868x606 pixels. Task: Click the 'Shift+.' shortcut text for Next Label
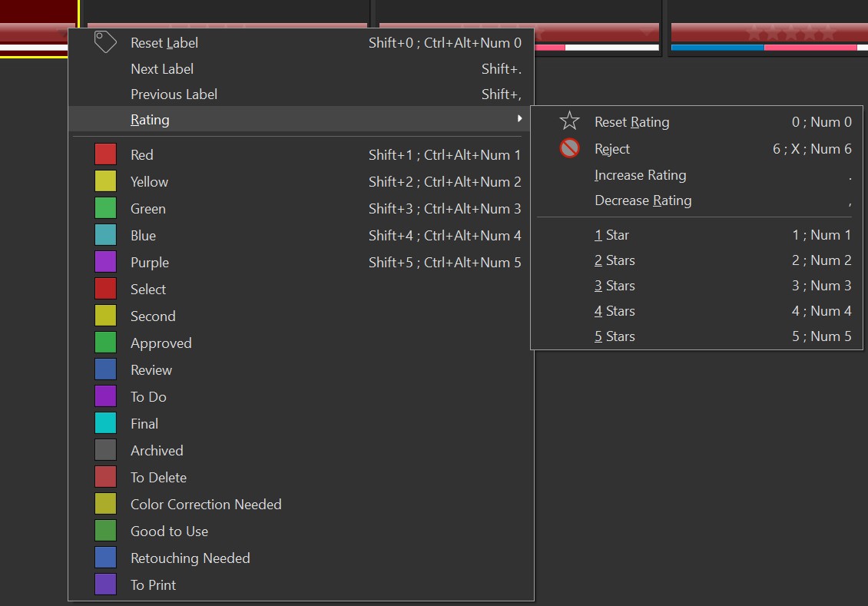[501, 68]
